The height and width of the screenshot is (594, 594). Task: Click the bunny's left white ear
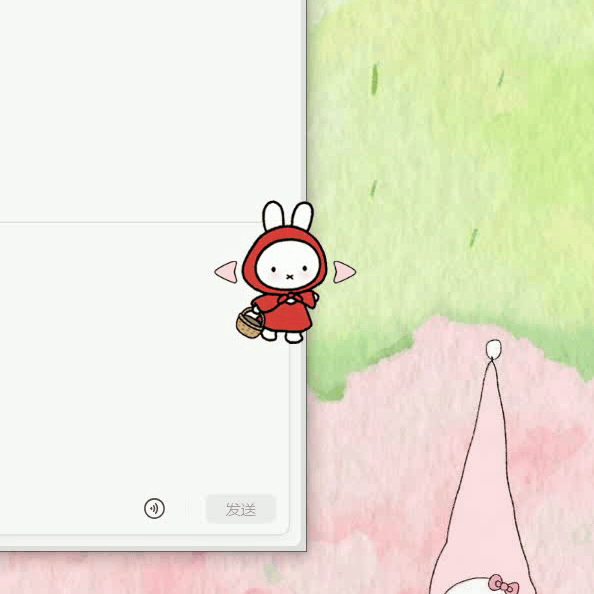274,216
